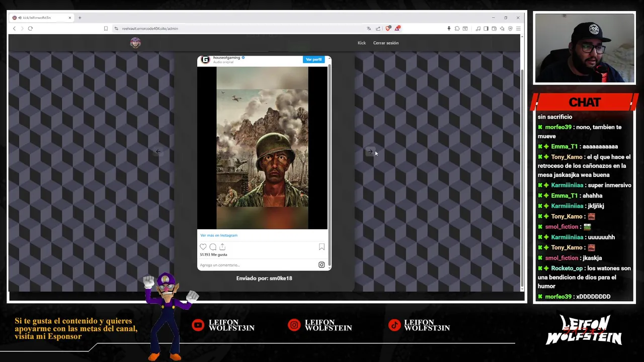Save the post with bookmark icon
This screenshot has width=644, height=362.
coord(321,247)
